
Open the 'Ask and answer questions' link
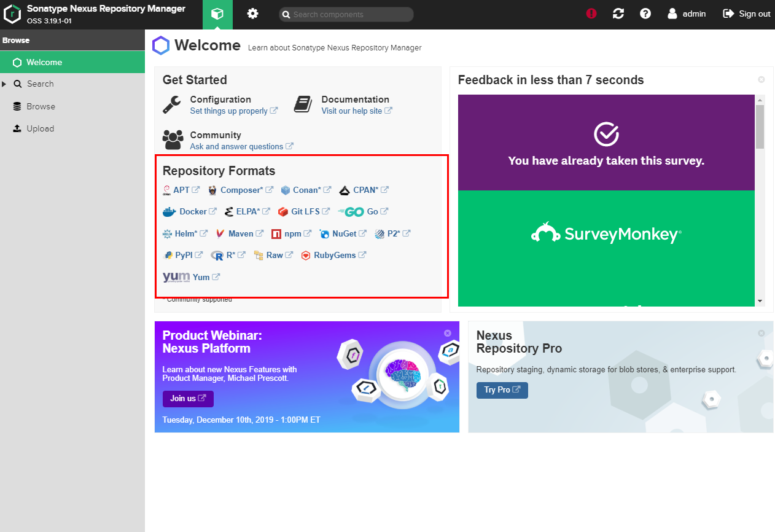241,146
